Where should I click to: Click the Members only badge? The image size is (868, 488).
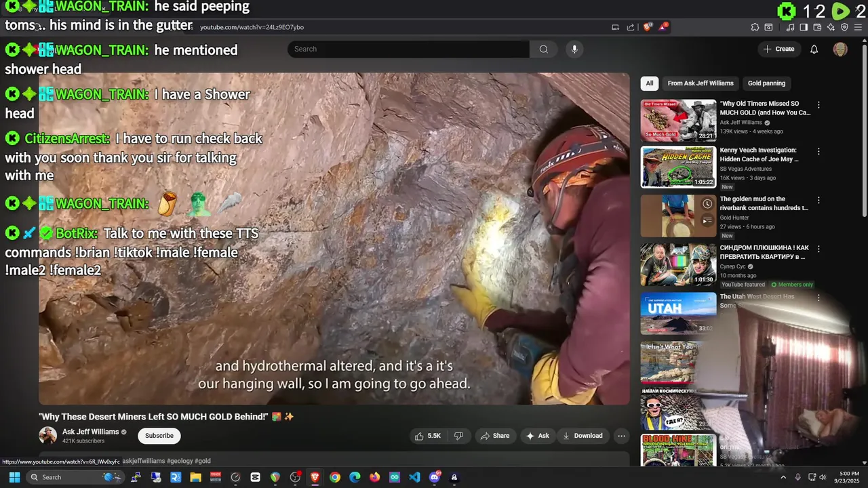click(793, 285)
